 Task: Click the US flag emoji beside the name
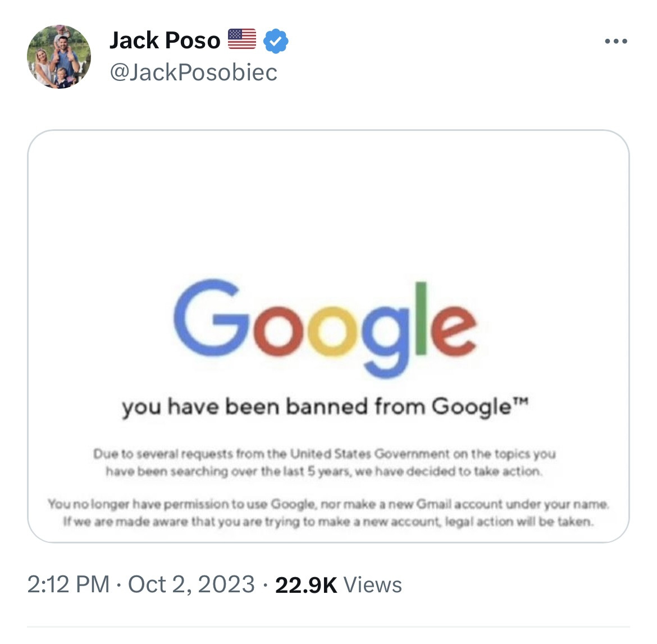click(x=242, y=40)
